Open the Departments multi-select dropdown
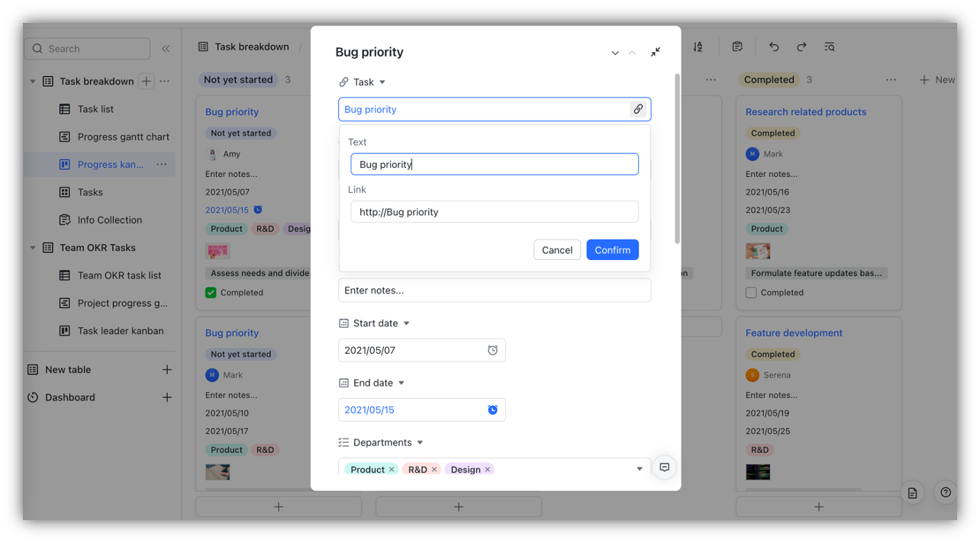 (640, 469)
